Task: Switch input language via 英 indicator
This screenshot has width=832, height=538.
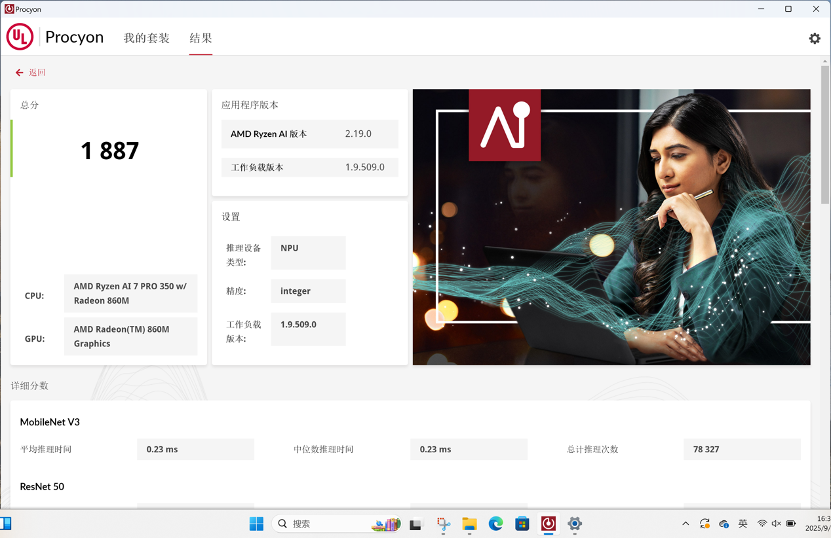Action: click(743, 523)
